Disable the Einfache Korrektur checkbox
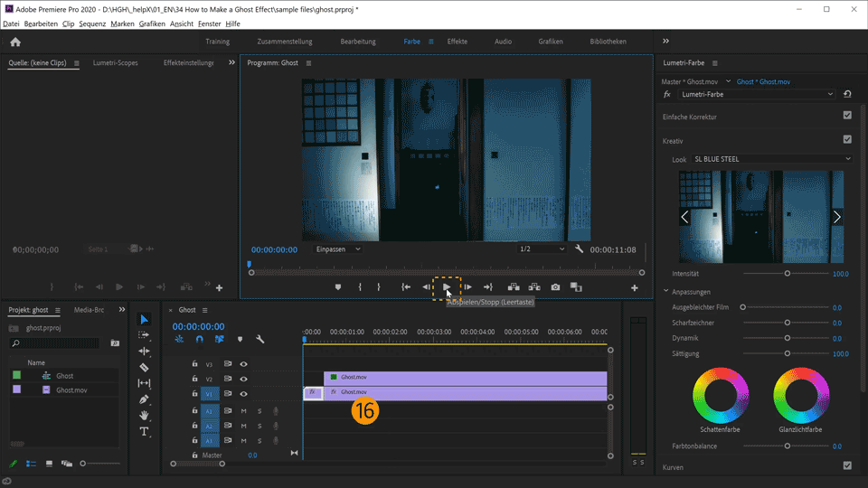Screen dimensions: 868x488 [x=847, y=116]
